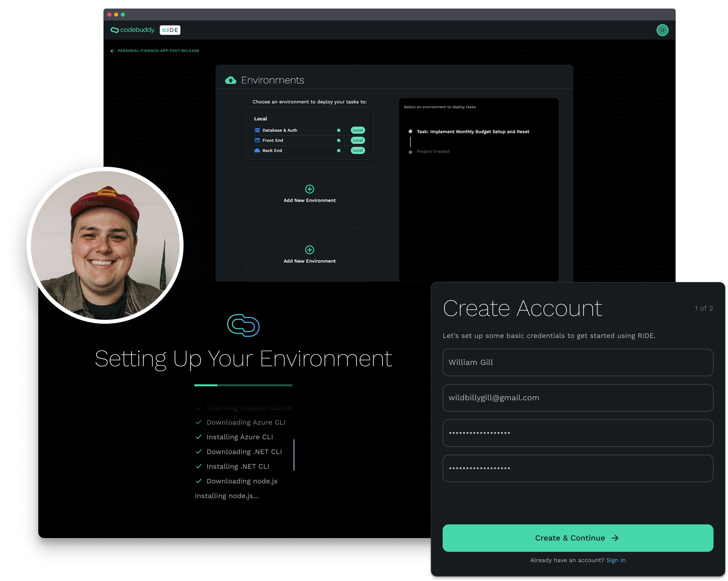Image resolution: width=728 pixels, height=581 pixels.
Task: Click the codebuddy logo in header
Action: pos(132,30)
